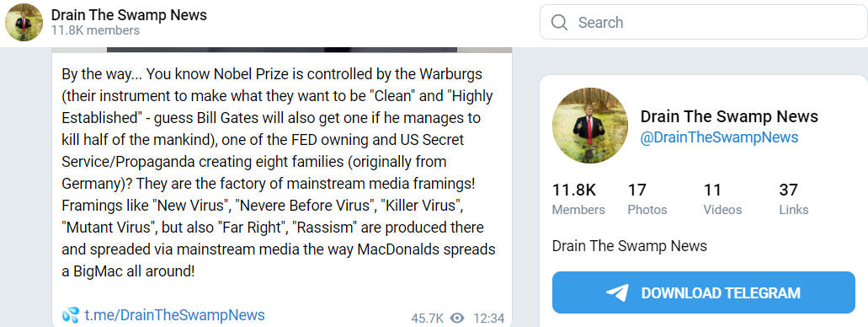
Task: Open the t.me/DrainTheSwampNews link
Action: [x=174, y=315]
